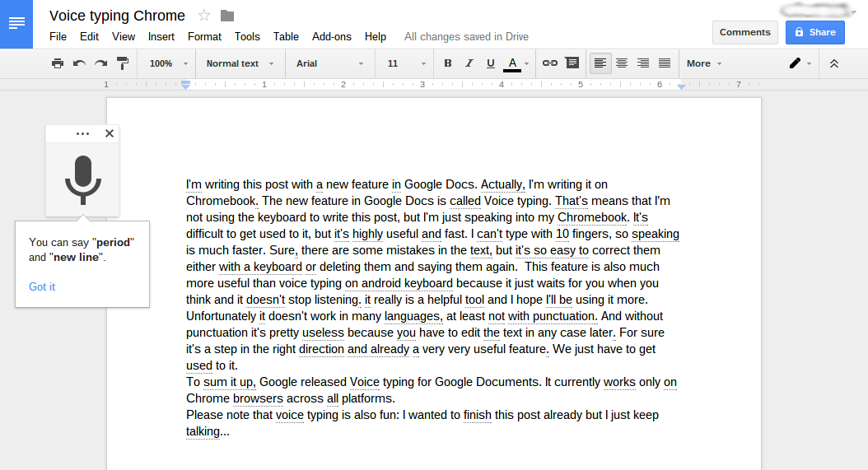Open the 100% zoom dropdown
868x470 pixels.
click(x=168, y=63)
